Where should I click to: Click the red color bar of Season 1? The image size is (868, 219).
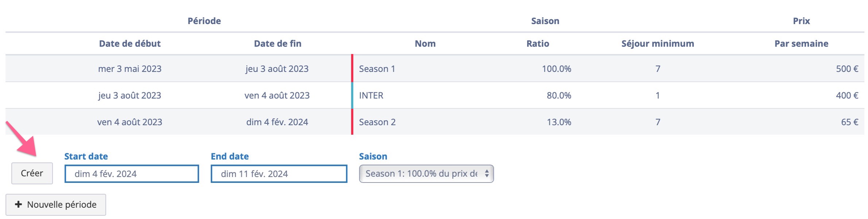coord(352,68)
